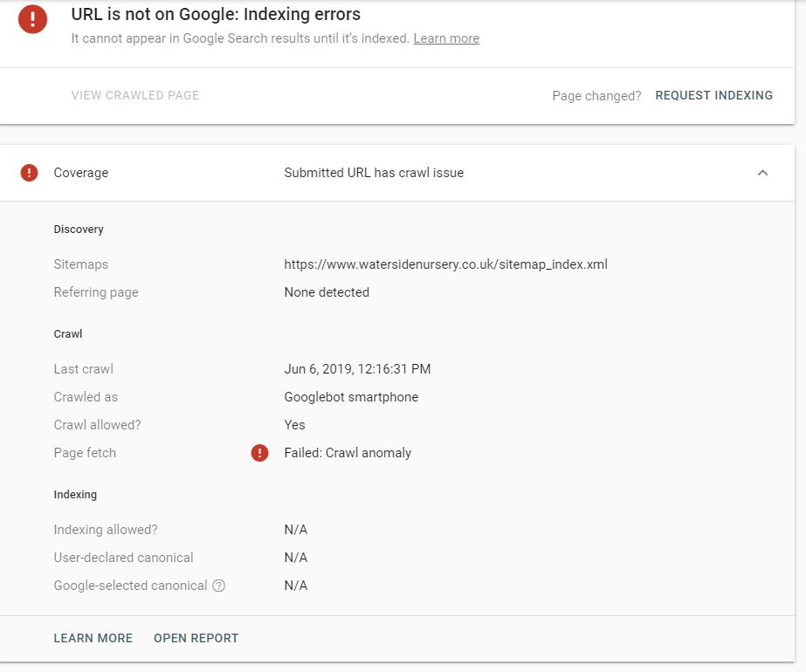Click the Page changed? label

pyautogui.click(x=596, y=96)
